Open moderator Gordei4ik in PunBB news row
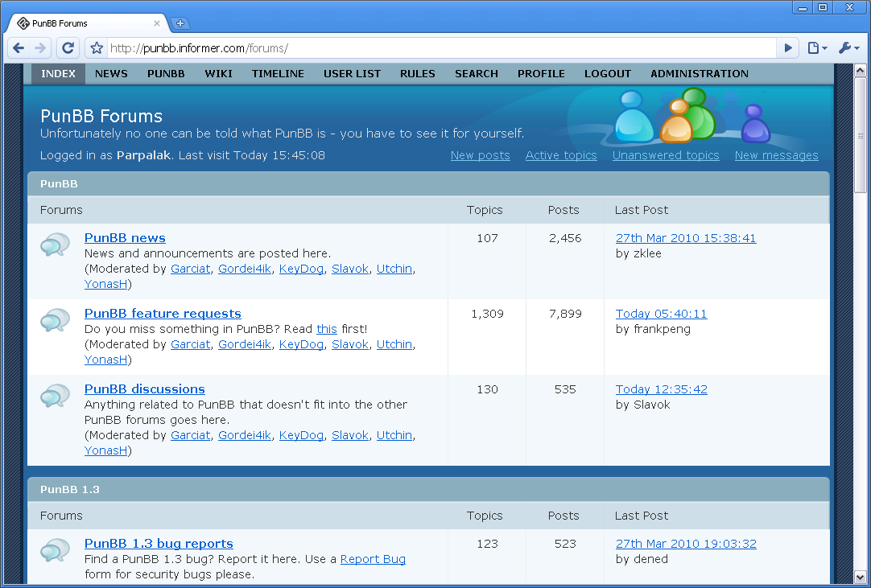This screenshot has height=588, width=871. pos(245,269)
